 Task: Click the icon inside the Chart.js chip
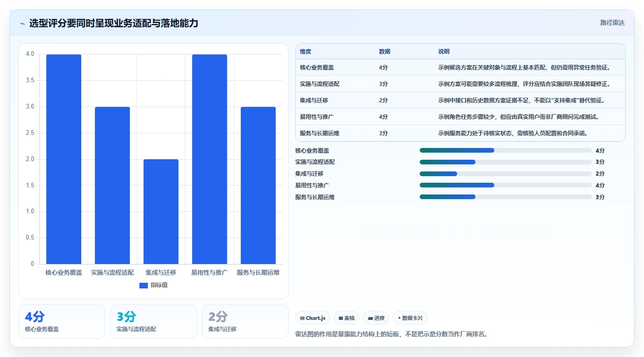pos(302,318)
